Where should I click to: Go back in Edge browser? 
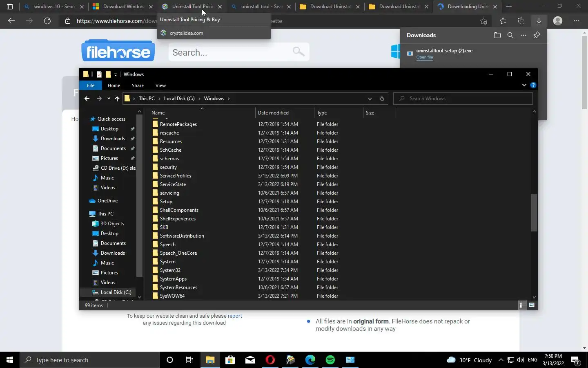pyautogui.click(x=11, y=21)
